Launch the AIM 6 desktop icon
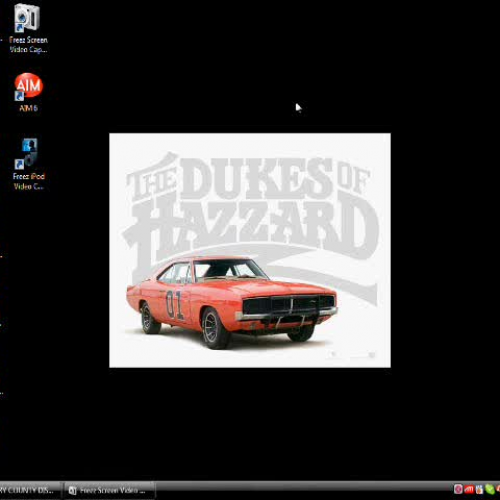 (x=28, y=92)
